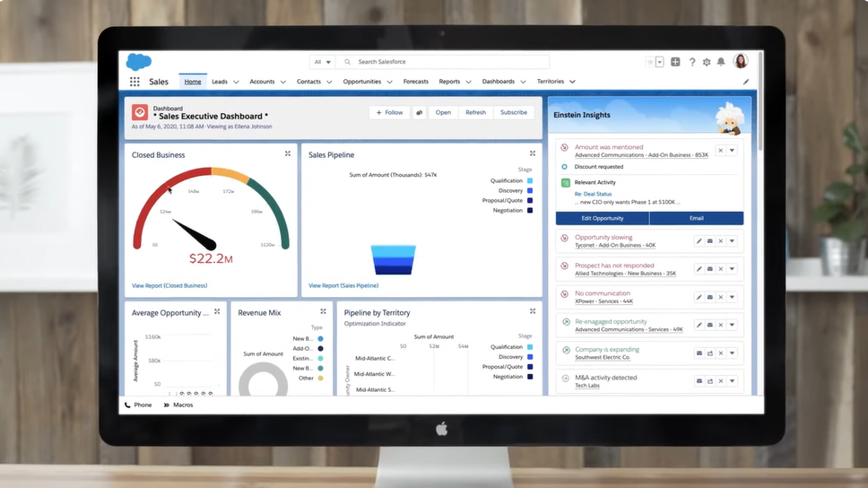Open the Help question mark icon
The image size is (868, 488).
click(x=692, y=62)
